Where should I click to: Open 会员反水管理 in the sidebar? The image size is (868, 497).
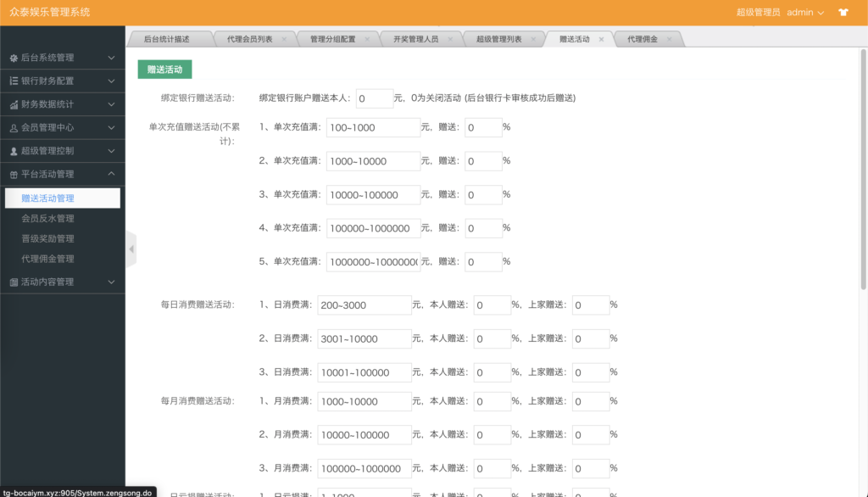[x=47, y=218]
